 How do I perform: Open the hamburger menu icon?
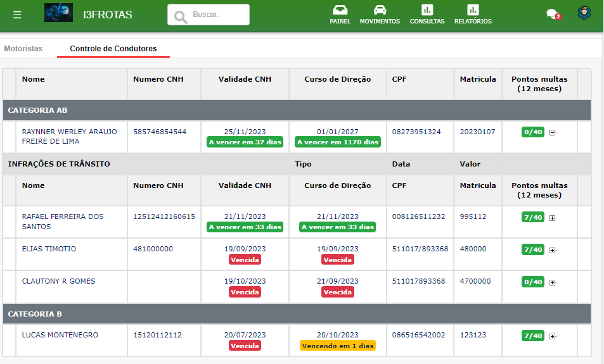pyautogui.click(x=17, y=15)
